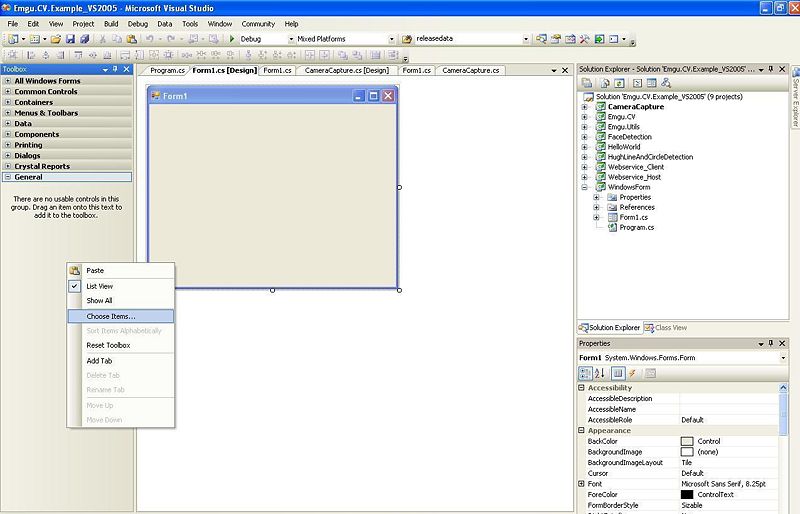Click the Save All toolbar icon
This screenshot has height=514, width=800.
pos(85,39)
